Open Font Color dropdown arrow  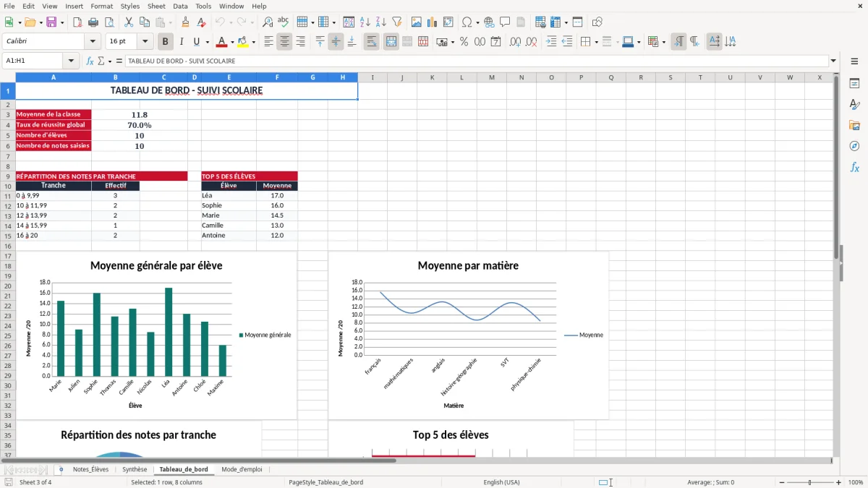(x=232, y=42)
